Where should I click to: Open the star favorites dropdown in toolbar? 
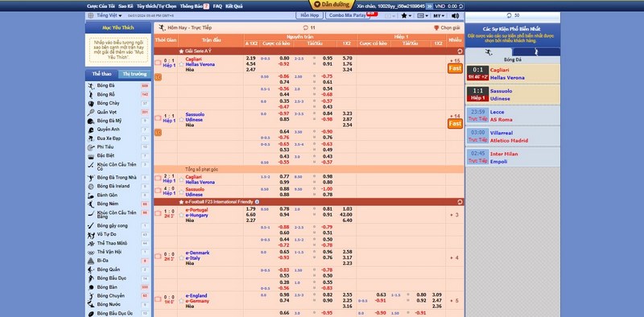click(x=406, y=15)
